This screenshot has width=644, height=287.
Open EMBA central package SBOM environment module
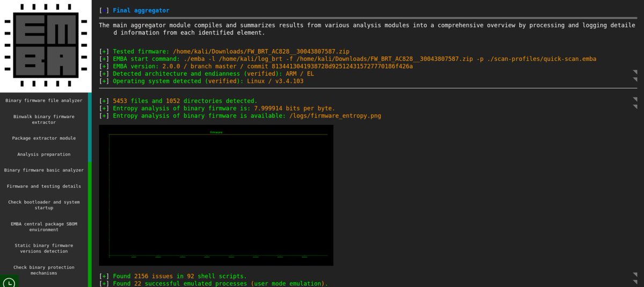[44, 226]
